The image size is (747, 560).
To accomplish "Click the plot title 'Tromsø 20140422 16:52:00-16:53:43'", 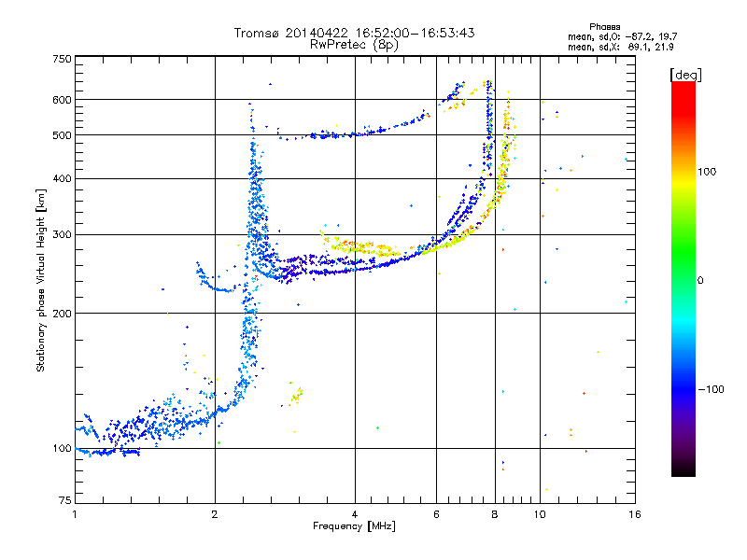I will tap(354, 33).
